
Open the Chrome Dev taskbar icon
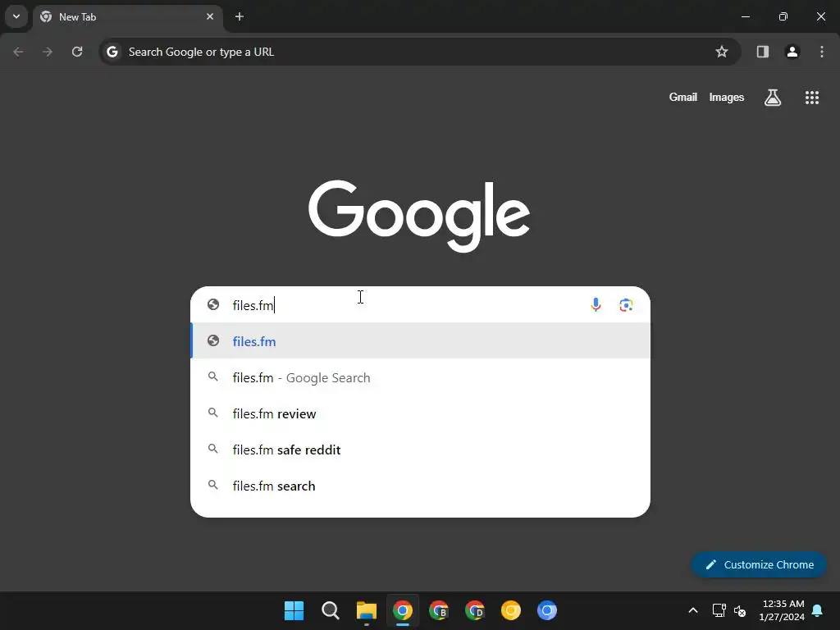tap(475, 610)
